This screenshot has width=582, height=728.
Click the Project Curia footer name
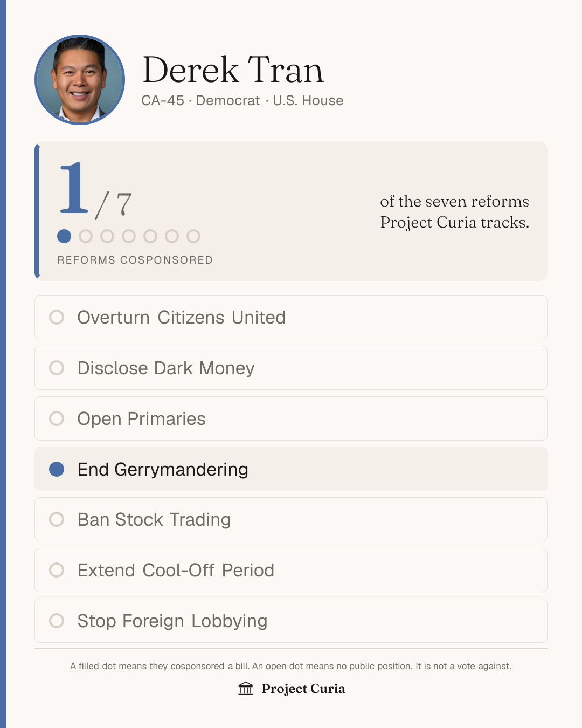pyautogui.click(x=303, y=689)
